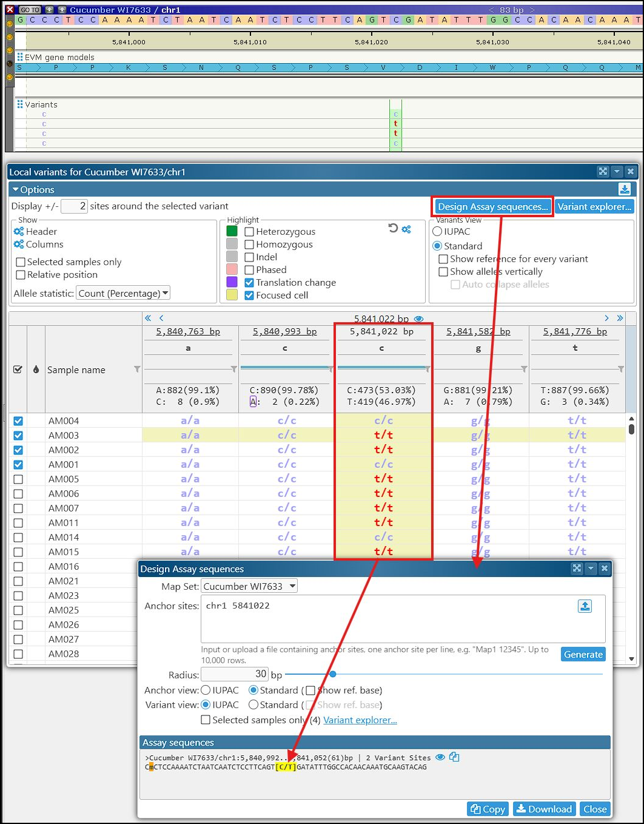
Task: Open the Allele statistic dropdown
Action: [x=123, y=294]
